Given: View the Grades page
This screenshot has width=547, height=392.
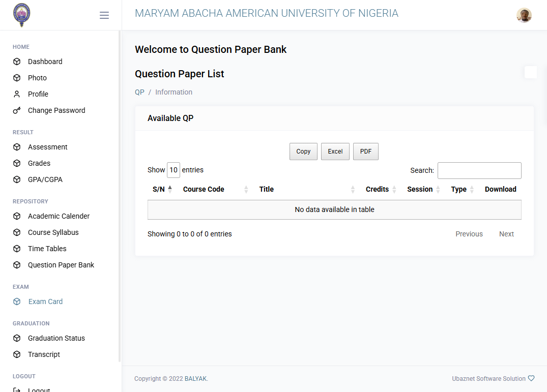Looking at the screenshot, I should tap(39, 163).
